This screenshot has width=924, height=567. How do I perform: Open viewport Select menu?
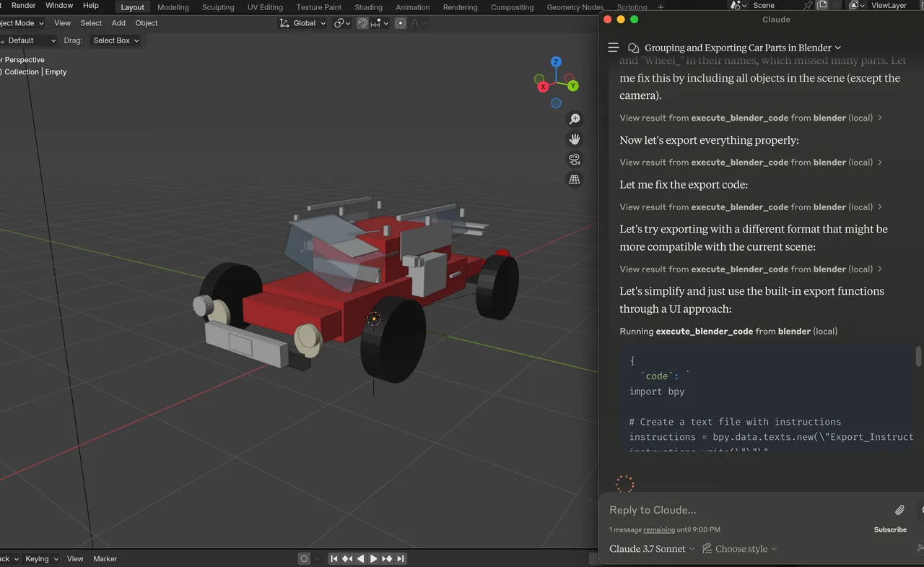click(91, 23)
